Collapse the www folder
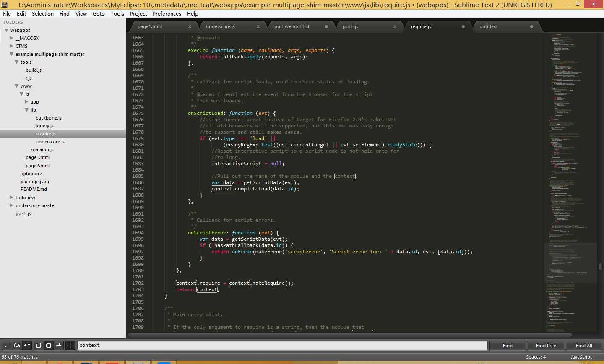 (x=16, y=86)
